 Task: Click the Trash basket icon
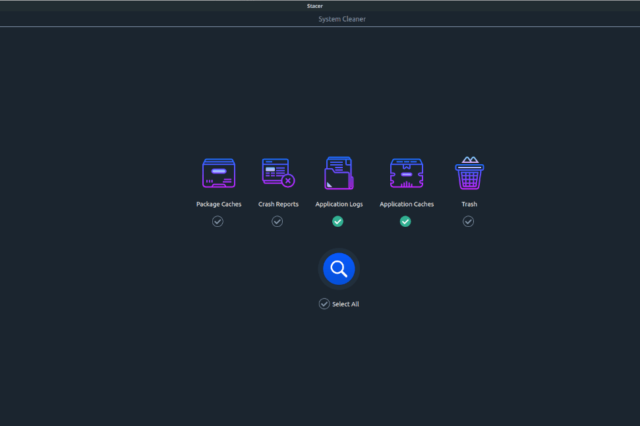pos(468,173)
